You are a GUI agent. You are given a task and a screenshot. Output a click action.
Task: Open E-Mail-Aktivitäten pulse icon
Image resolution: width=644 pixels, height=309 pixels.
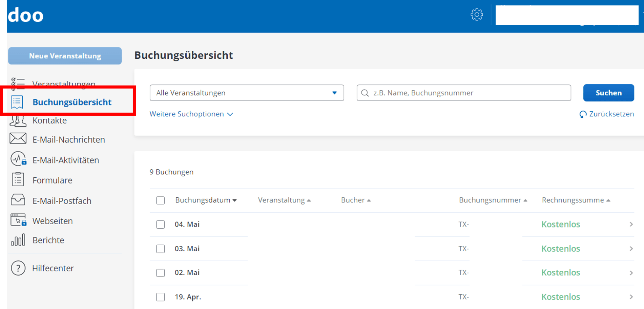click(x=18, y=159)
